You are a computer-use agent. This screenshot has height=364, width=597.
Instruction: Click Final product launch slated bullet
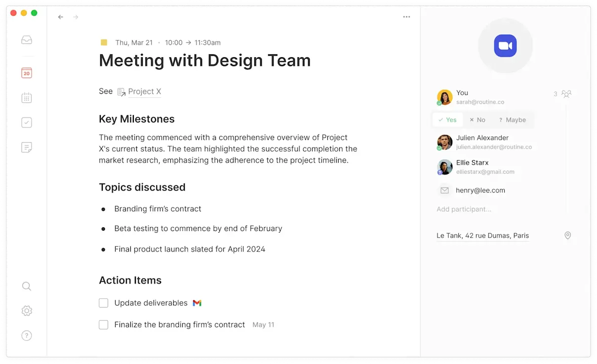point(190,249)
